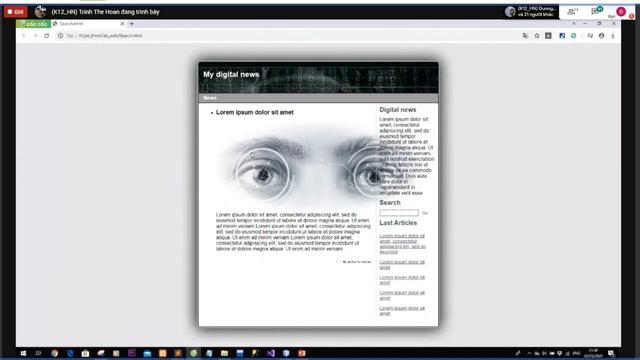Viewport: 640px width, 360px height.
Task: Open Task View on the taskbar
Action: (38, 353)
